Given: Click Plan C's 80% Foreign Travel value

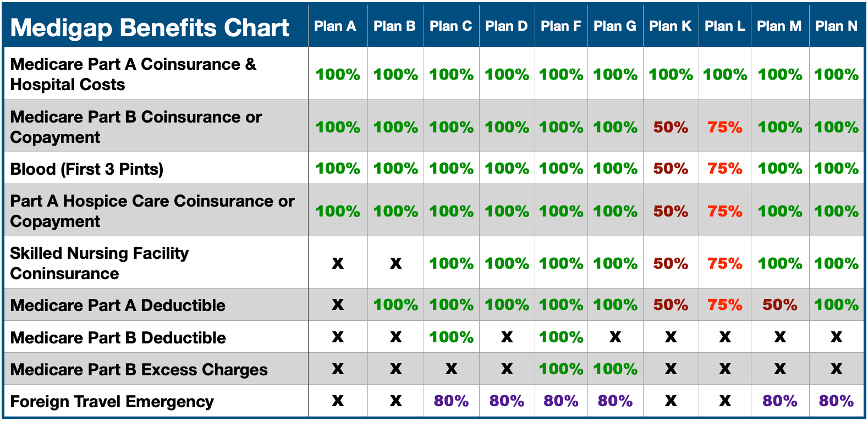Looking at the screenshot, I should [x=451, y=401].
